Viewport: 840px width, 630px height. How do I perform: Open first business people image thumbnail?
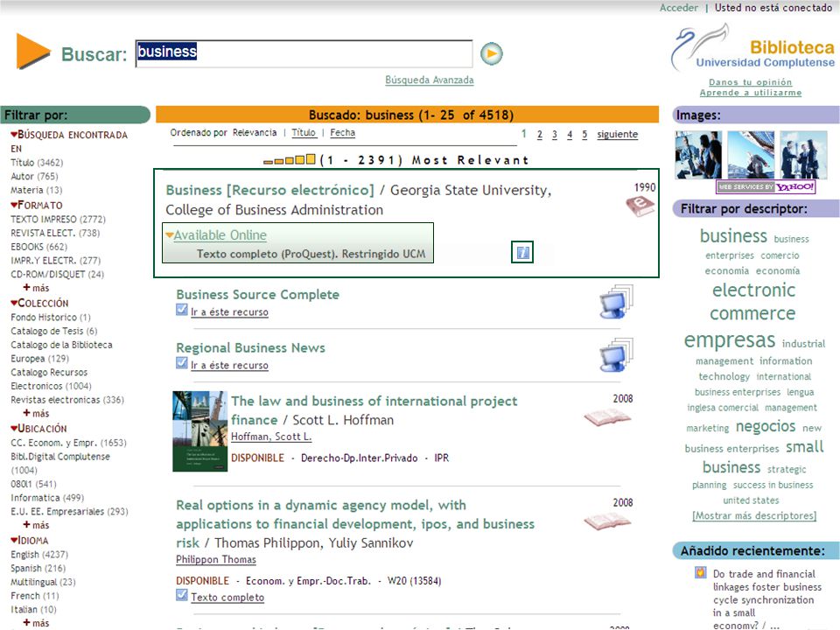pyautogui.click(x=698, y=155)
